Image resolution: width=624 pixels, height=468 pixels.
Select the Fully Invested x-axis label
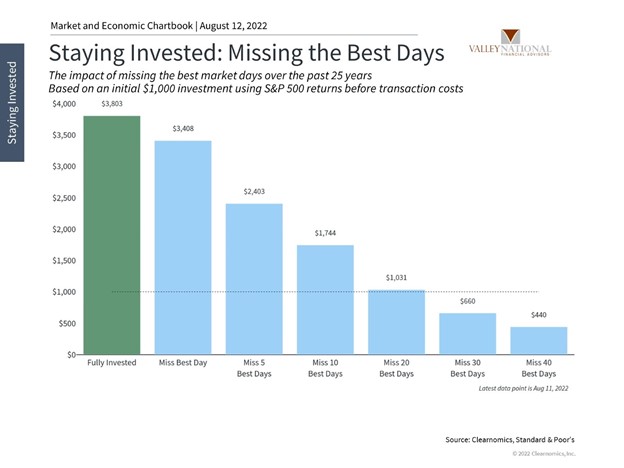tap(112, 362)
